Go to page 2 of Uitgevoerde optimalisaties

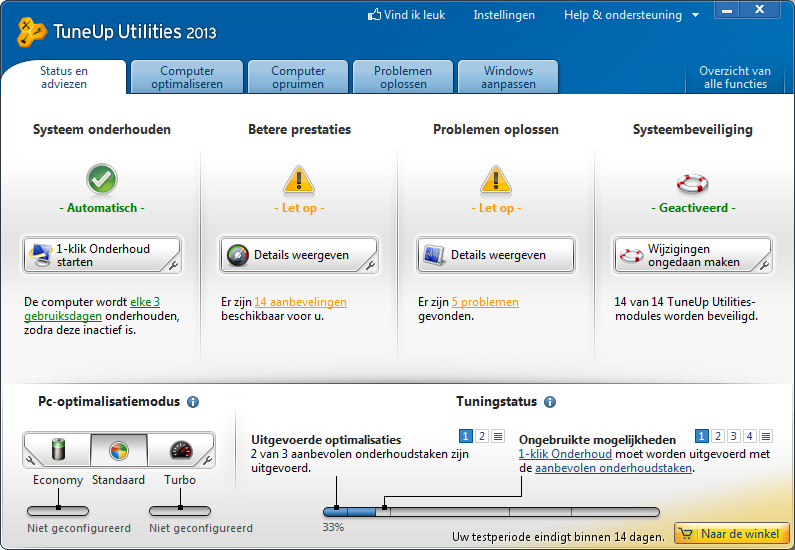coord(482,436)
